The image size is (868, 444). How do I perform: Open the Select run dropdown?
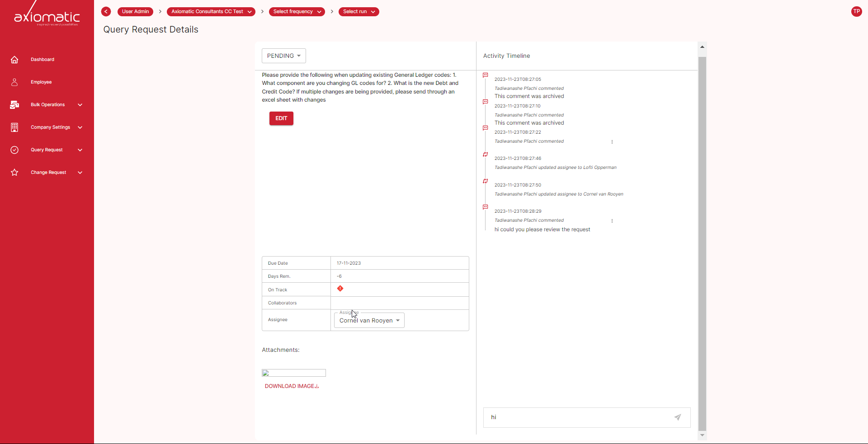[359, 12]
